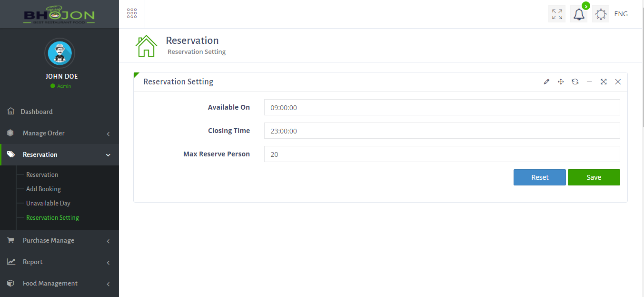Change the language from ENG
644x297 pixels.
621,14
